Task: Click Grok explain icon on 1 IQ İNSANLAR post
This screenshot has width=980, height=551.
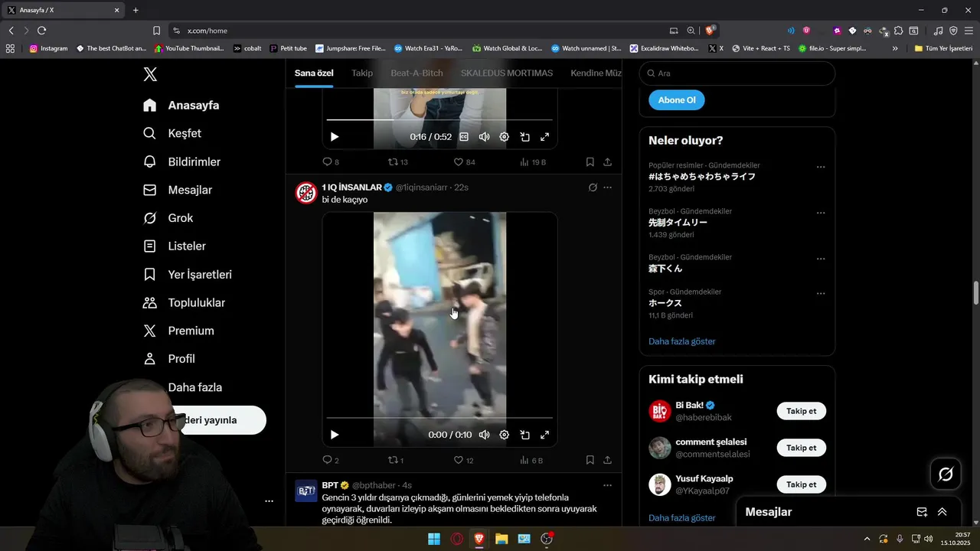Action: pyautogui.click(x=593, y=187)
